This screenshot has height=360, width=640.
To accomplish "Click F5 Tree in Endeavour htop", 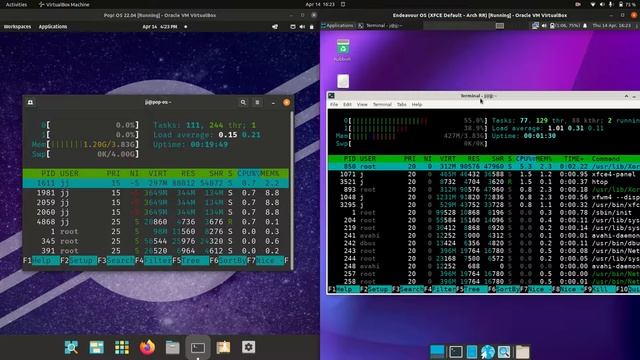I will (472, 289).
